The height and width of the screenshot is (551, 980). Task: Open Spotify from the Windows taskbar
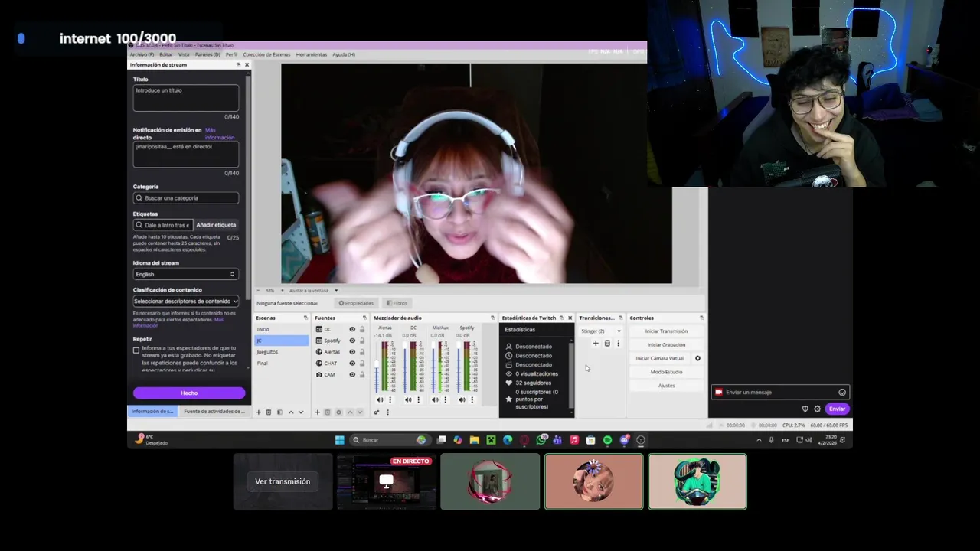point(607,440)
